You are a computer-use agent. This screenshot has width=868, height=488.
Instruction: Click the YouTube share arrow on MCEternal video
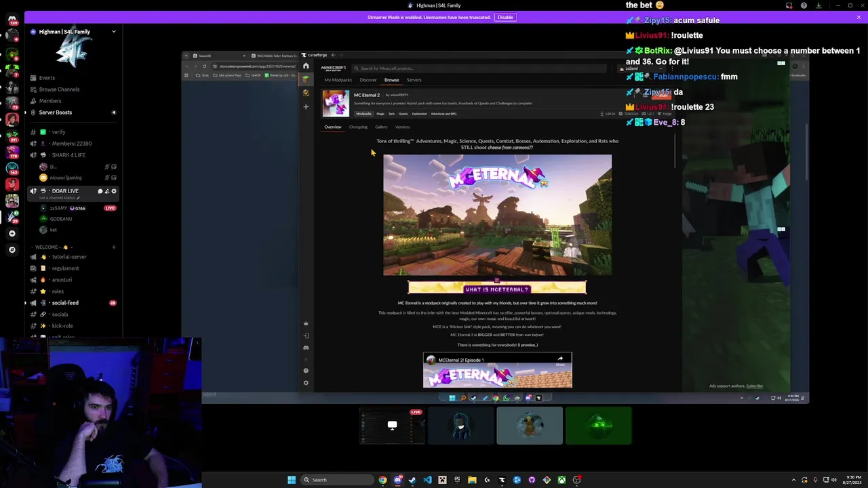[560, 360]
